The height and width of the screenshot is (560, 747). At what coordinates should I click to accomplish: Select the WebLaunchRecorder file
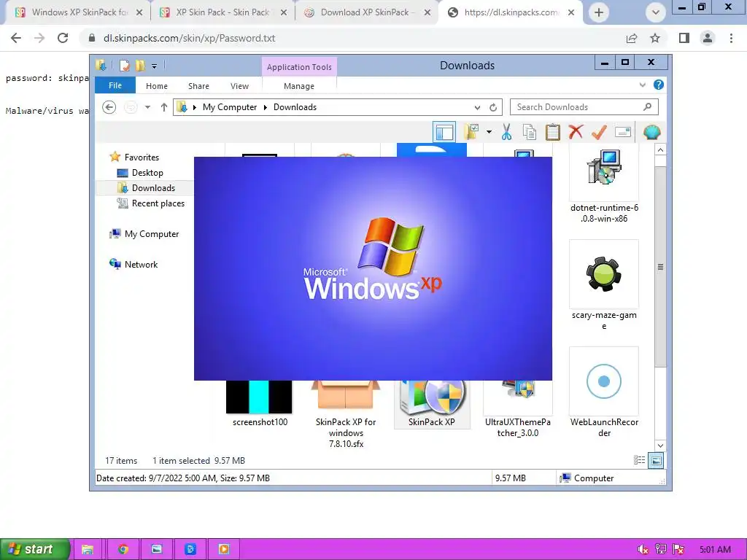tap(604, 393)
